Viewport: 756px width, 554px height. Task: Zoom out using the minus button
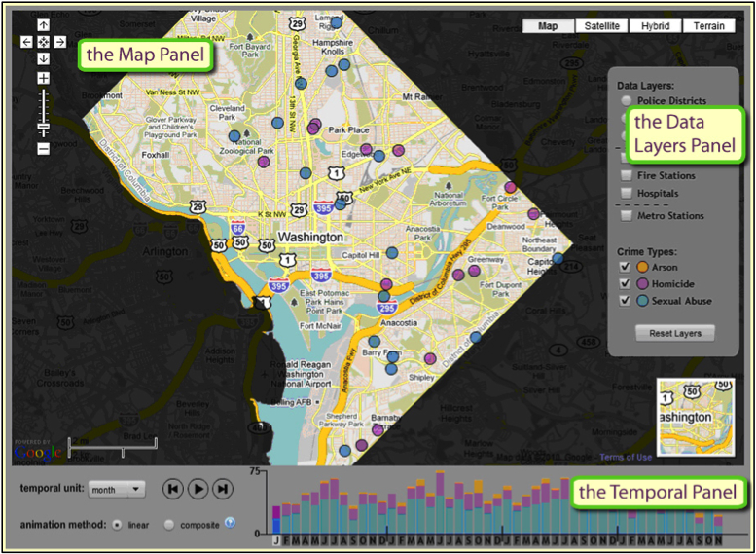43,149
